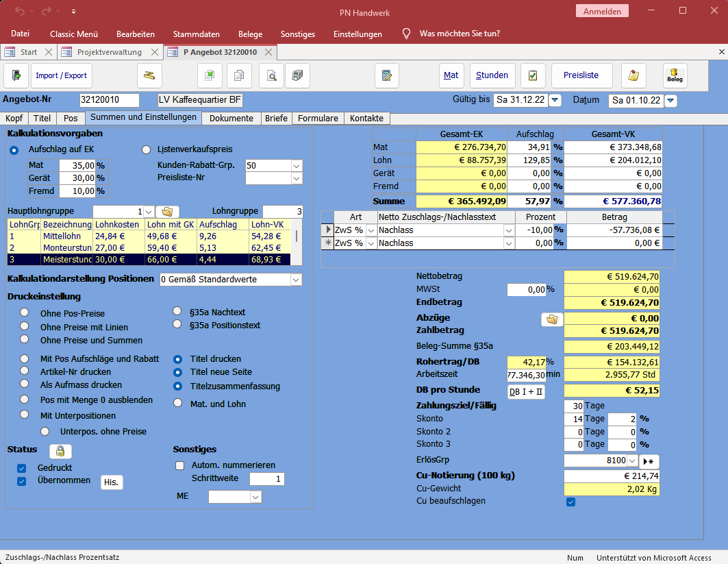
Task: Open the Kalkulationdarstellung Positionen dropdown
Action: coord(296,280)
